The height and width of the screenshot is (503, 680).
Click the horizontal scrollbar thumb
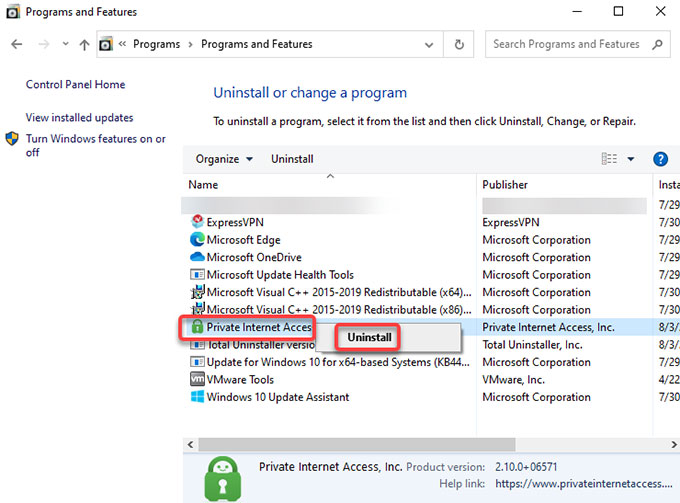point(356,444)
